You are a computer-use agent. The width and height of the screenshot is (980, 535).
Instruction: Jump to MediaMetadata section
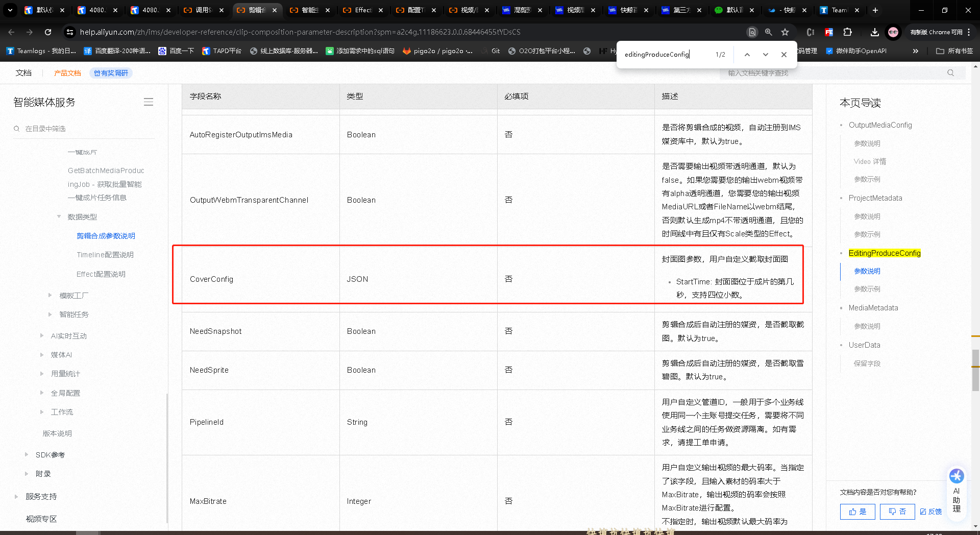coord(873,308)
